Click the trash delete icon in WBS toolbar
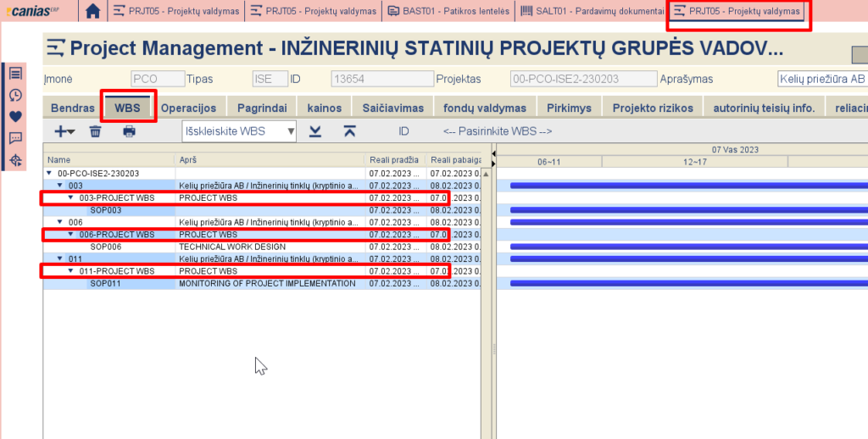Image resolution: width=868 pixels, height=439 pixels. (96, 131)
